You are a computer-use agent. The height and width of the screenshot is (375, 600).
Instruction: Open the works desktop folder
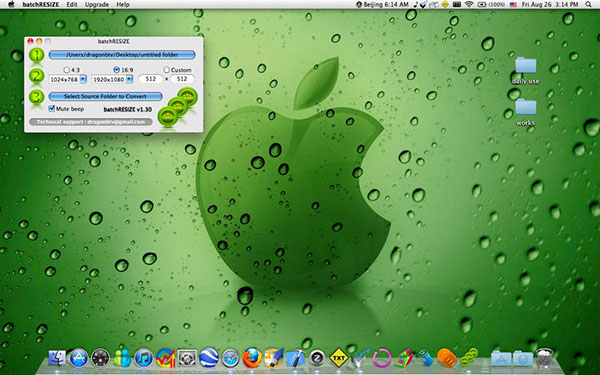point(525,112)
